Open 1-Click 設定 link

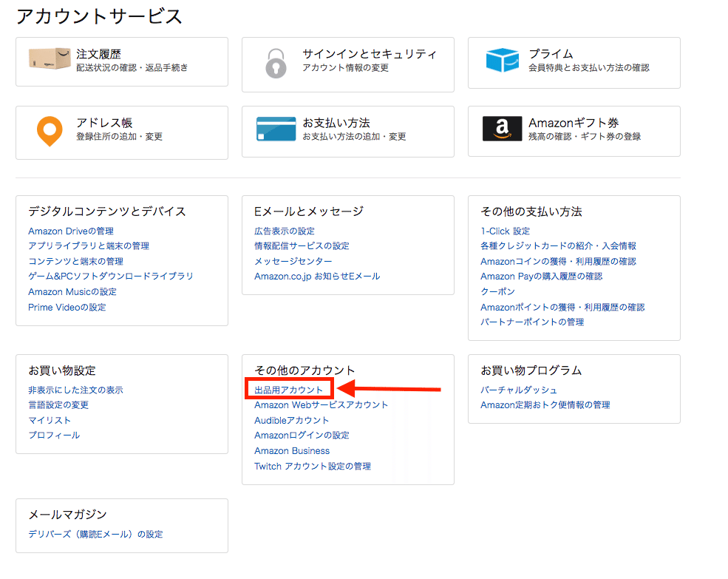[x=505, y=231]
